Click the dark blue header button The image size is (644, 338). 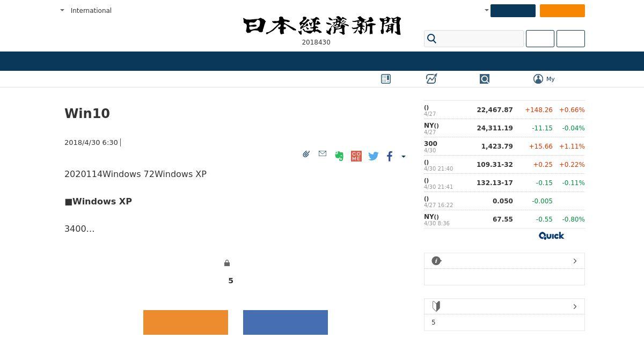tap(513, 11)
